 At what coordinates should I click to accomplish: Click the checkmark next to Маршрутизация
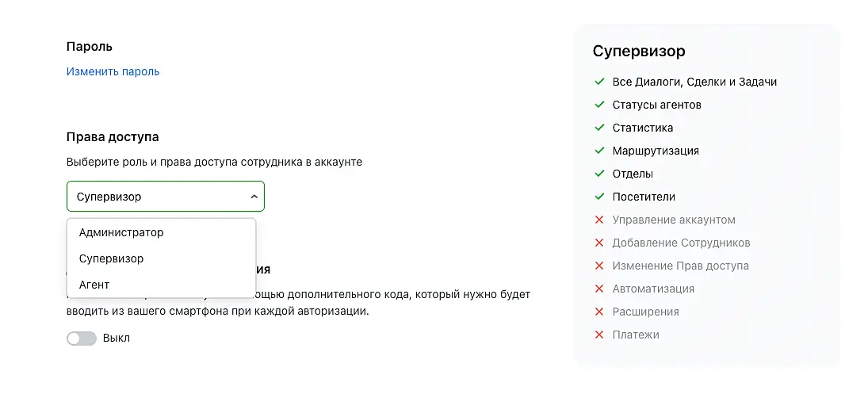(x=599, y=151)
